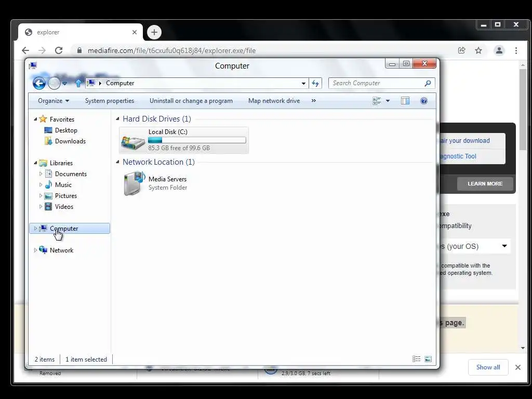Click Uninstall or change a program
Screen dimensions: 532x399
click(x=191, y=101)
